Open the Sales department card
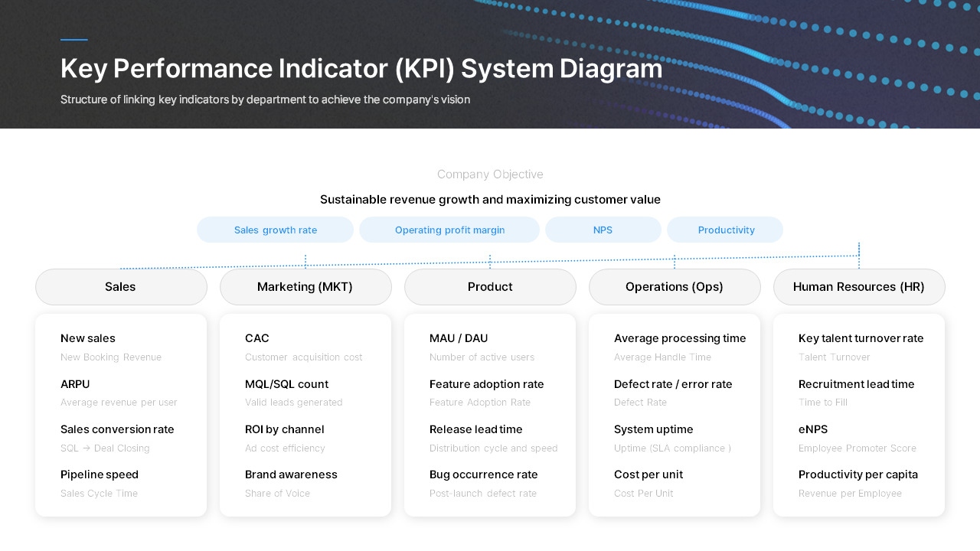Image resolution: width=980 pixels, height=551 pixels. (121, 286)
